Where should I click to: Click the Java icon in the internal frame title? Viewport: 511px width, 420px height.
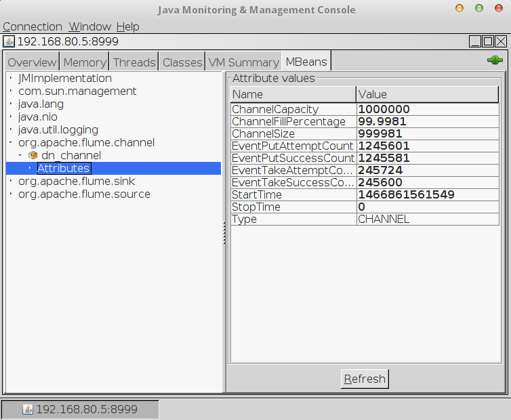coord(9,41)
